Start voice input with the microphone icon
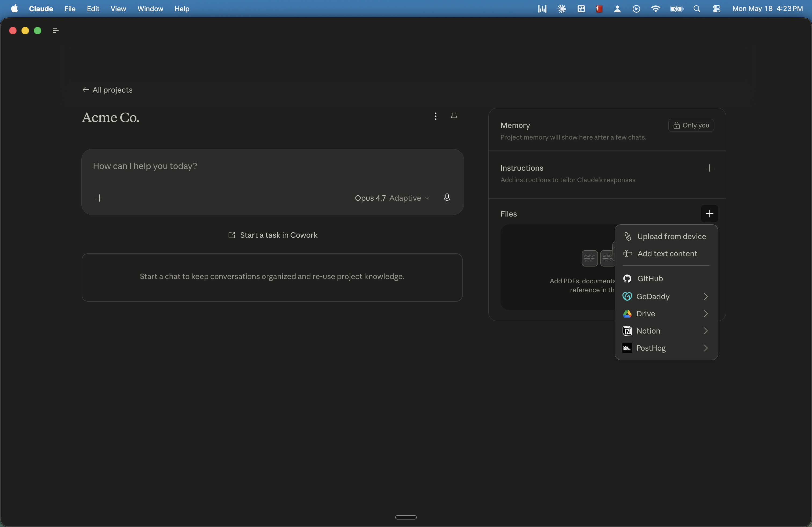 click(447, 198)
